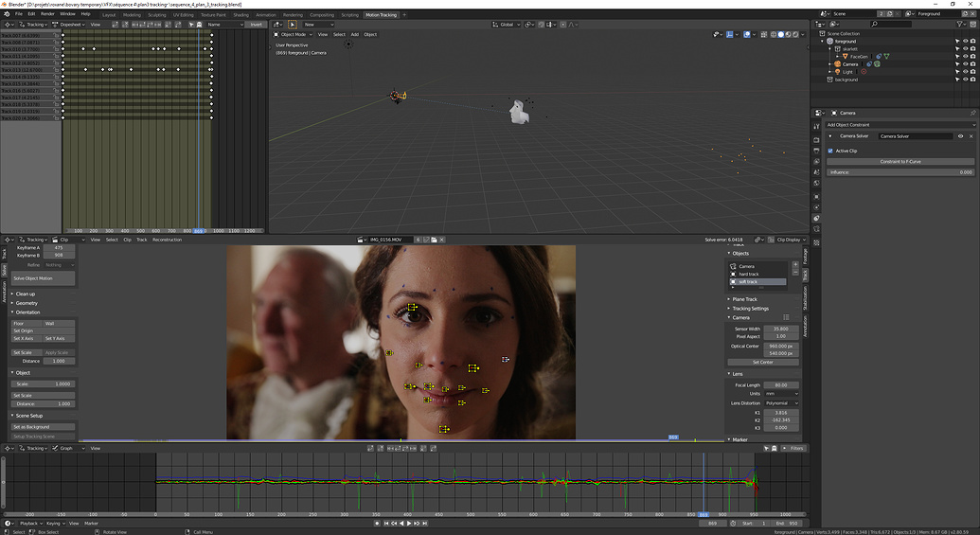This screenshot has width=980, height=535.
Task: Open the Object Mode dropdown
Action: point(292,34)
